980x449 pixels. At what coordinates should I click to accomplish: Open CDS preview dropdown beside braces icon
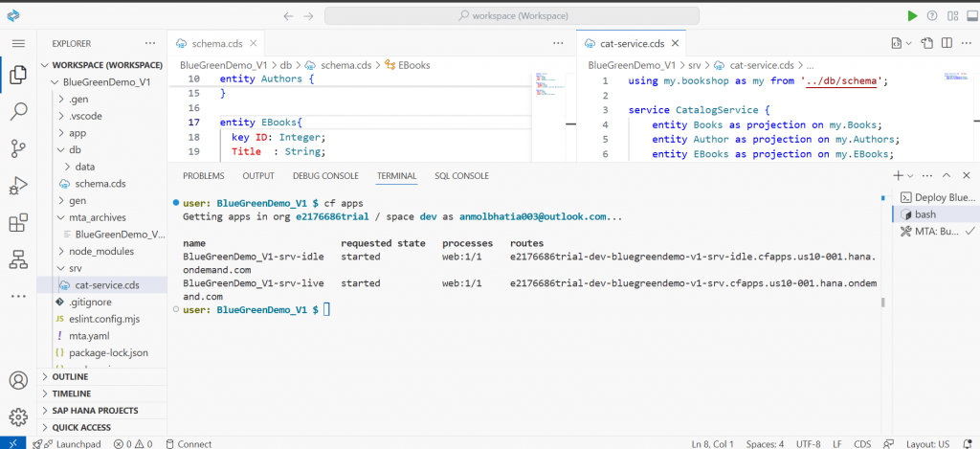click(909, 43)
